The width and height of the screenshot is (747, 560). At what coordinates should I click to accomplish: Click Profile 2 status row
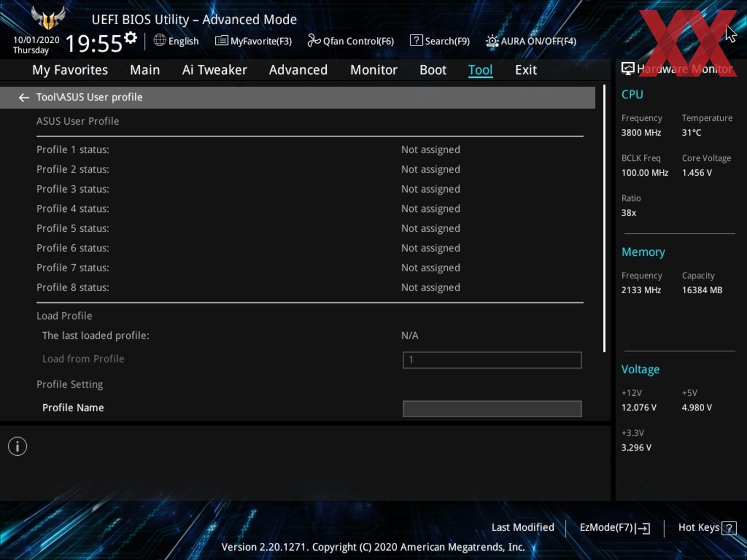[310, 169]
